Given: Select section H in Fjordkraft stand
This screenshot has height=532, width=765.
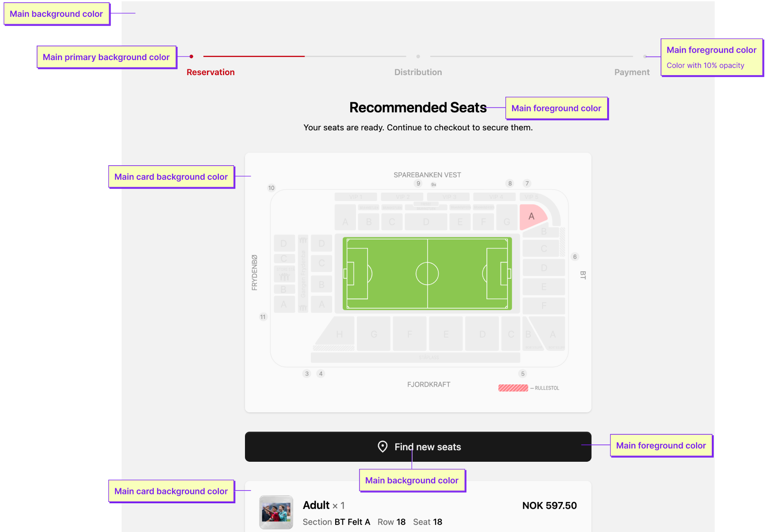Looking at the screenshot, I should tap(339, 335).
